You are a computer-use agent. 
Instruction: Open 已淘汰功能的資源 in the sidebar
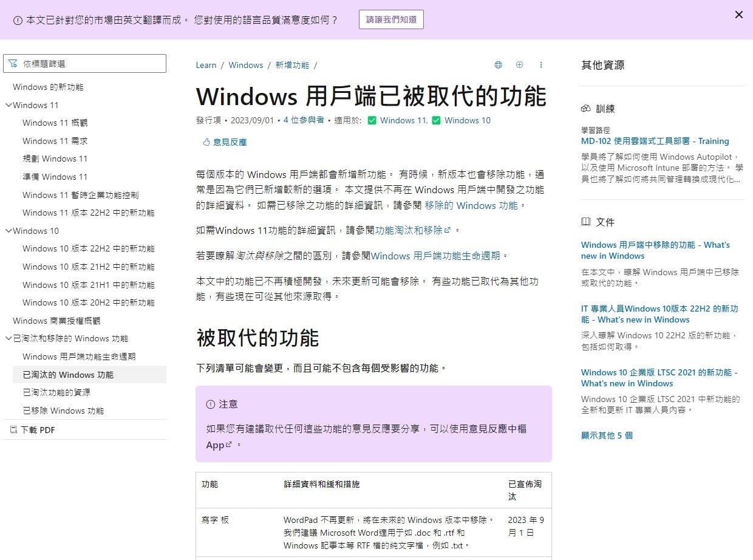[56, 392]
